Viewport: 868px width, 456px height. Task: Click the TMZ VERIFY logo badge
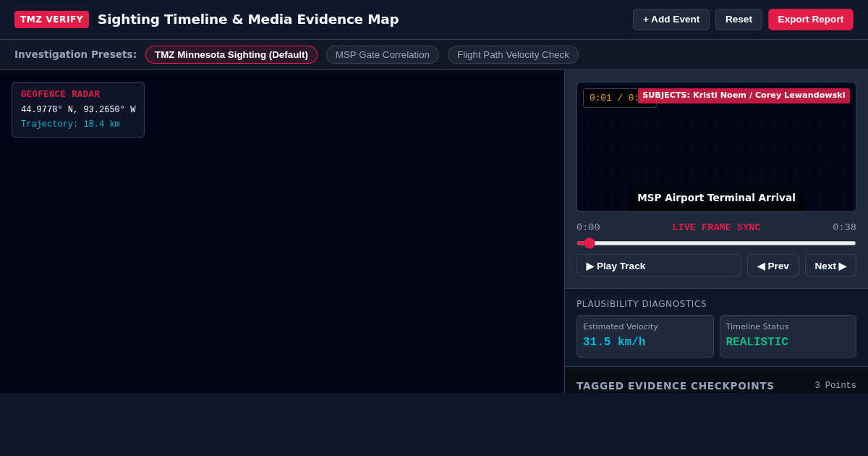click(51, 20)
